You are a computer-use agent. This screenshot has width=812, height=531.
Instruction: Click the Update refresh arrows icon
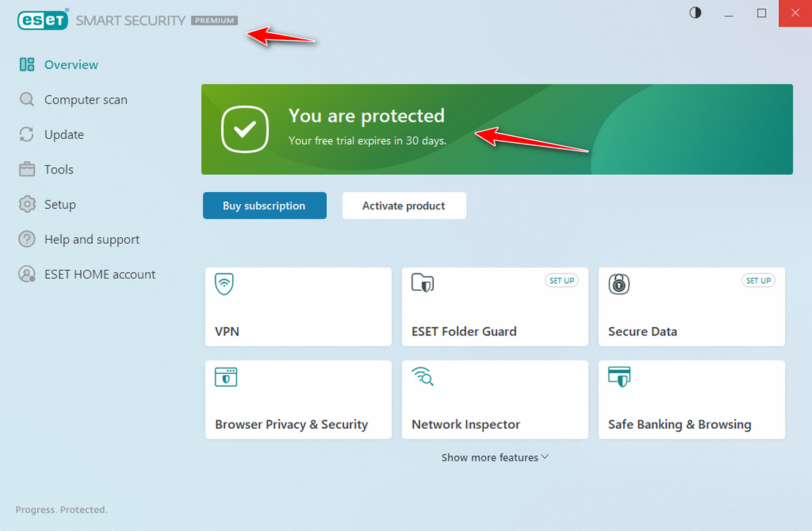click(27, 135)
